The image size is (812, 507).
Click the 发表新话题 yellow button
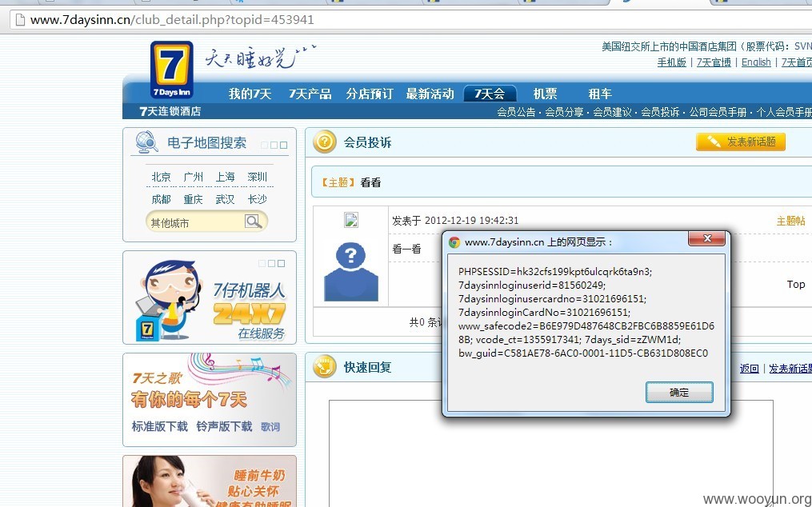pyautogui.click(x=741, y=142)
